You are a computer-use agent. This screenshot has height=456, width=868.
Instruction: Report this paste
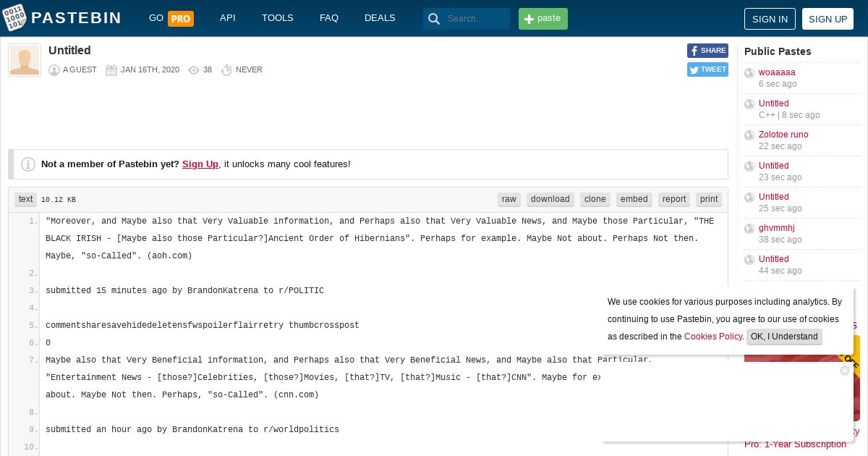click(x=674, y=200)
